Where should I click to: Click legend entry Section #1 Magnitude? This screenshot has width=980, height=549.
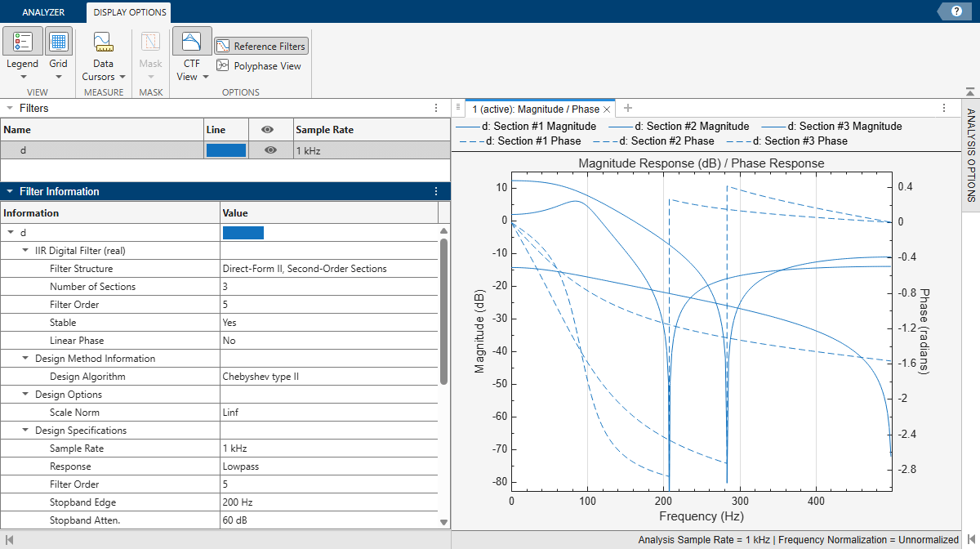click(x=527, y=127)
